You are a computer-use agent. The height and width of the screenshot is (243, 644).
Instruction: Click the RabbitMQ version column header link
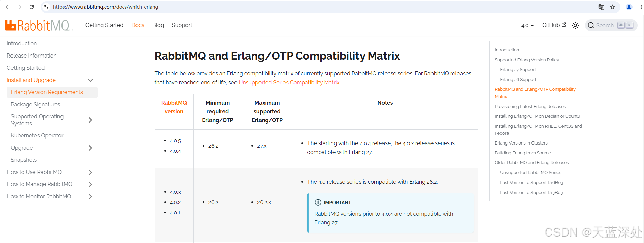click(x=174, y=107)
